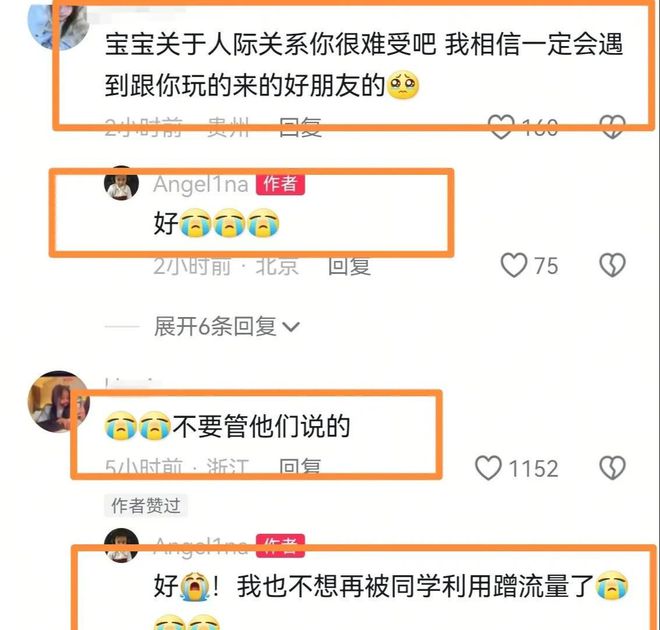
Task: Tap the broken heart on the Beijing reply
Action: pos(612,265)
